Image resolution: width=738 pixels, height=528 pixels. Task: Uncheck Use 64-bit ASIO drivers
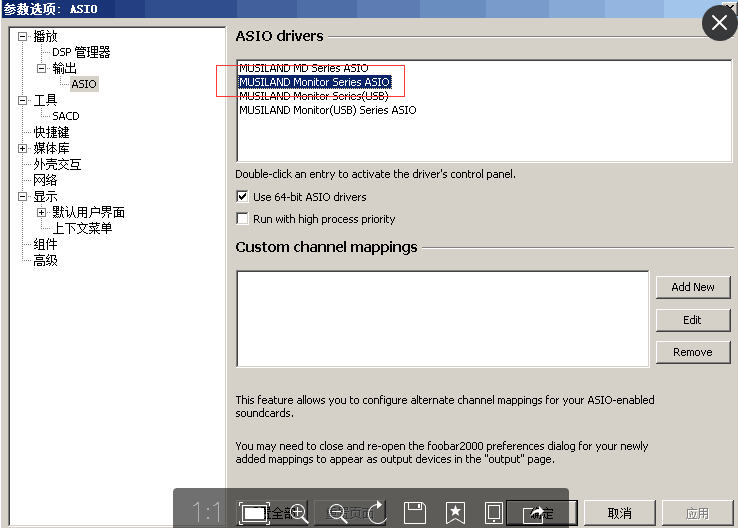(x=242, y=197)
